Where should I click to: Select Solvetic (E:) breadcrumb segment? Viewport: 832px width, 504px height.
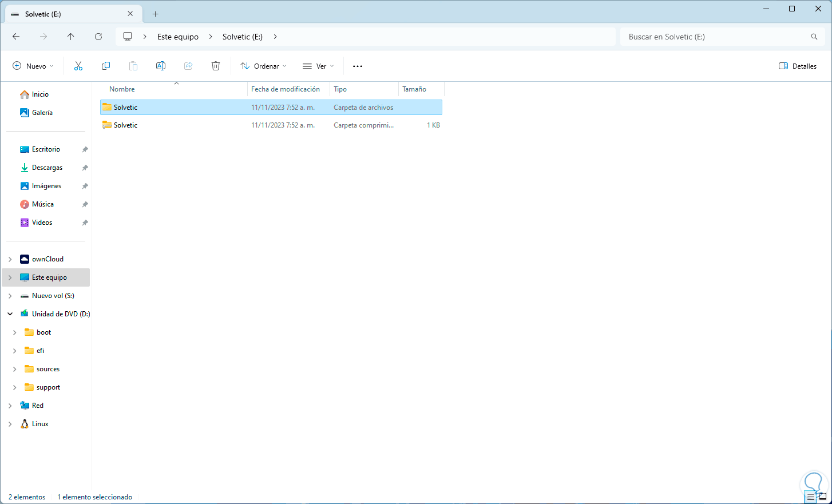pos(243,37)
